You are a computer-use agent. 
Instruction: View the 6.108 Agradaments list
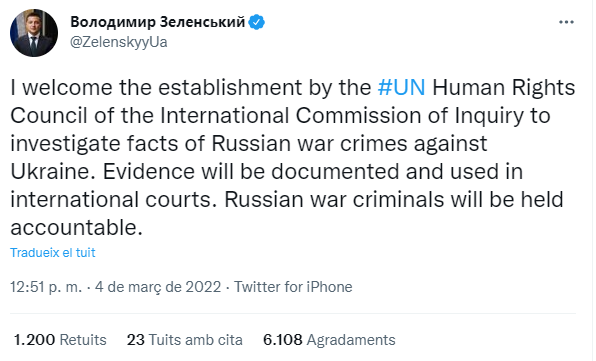[329, 340]
